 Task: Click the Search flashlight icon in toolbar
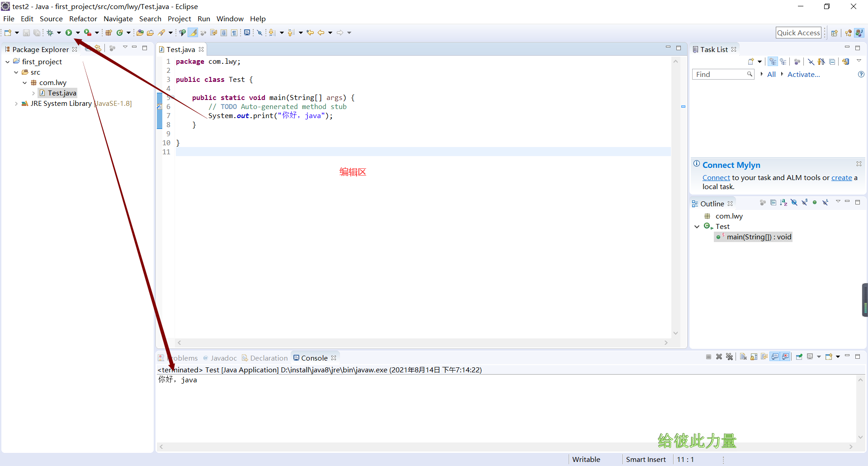[x=161, y=33]
